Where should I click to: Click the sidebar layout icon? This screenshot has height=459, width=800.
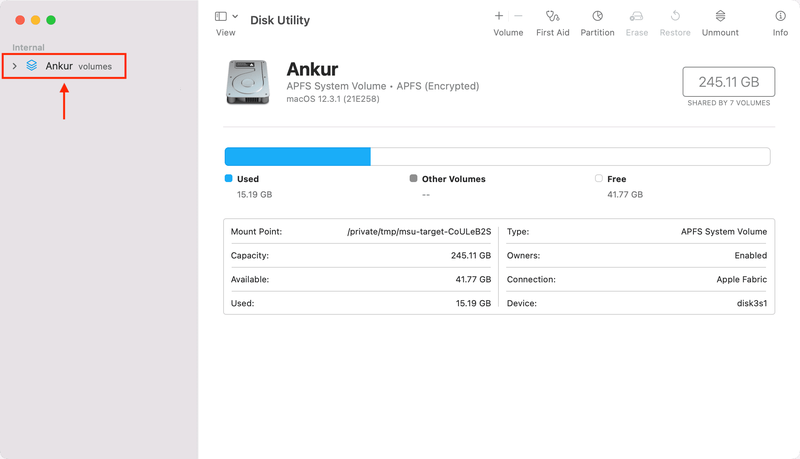[x=221, y=16]
